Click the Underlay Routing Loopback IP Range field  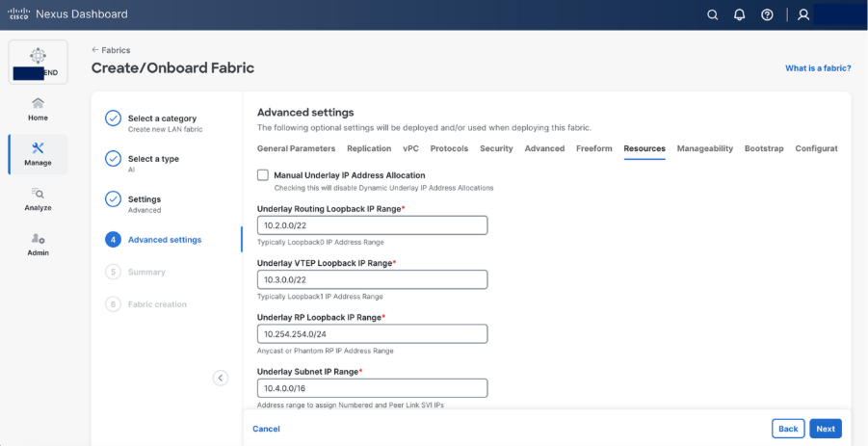tap(372, 225)
